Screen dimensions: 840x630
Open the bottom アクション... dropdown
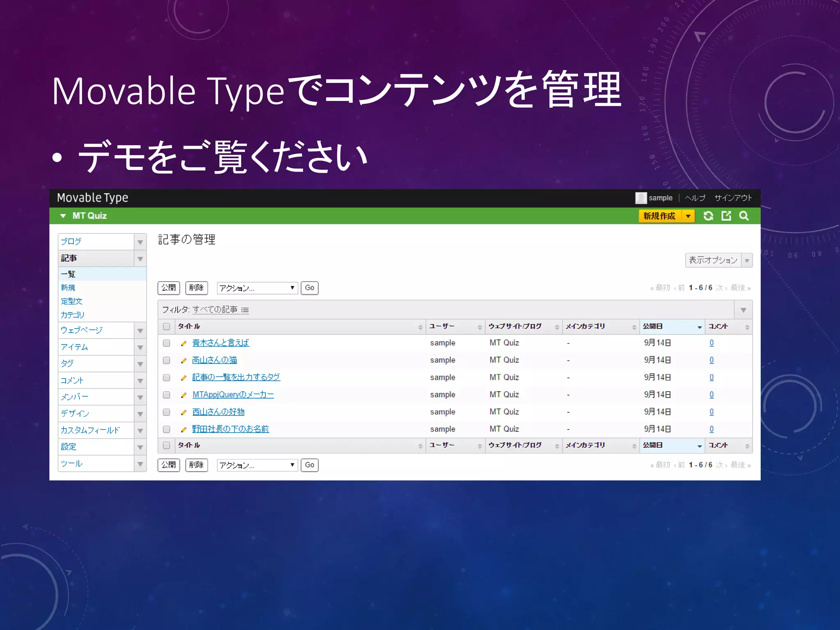click(x=257, y=465)
